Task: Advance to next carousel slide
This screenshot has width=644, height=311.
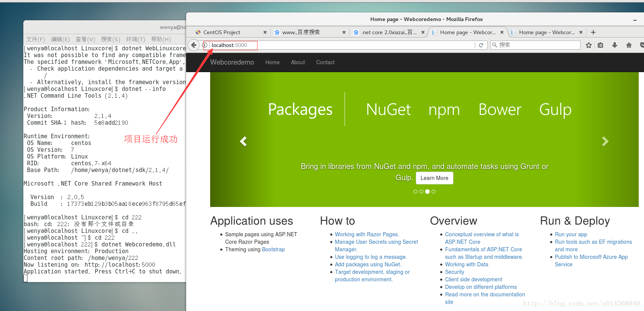Action: [x=605, y=141]
